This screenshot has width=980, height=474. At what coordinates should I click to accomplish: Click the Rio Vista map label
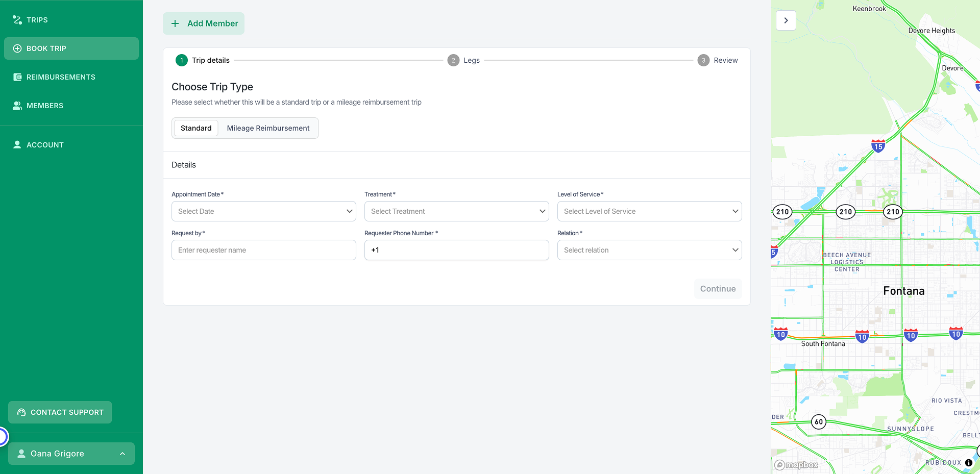click(x=947, y=401)
